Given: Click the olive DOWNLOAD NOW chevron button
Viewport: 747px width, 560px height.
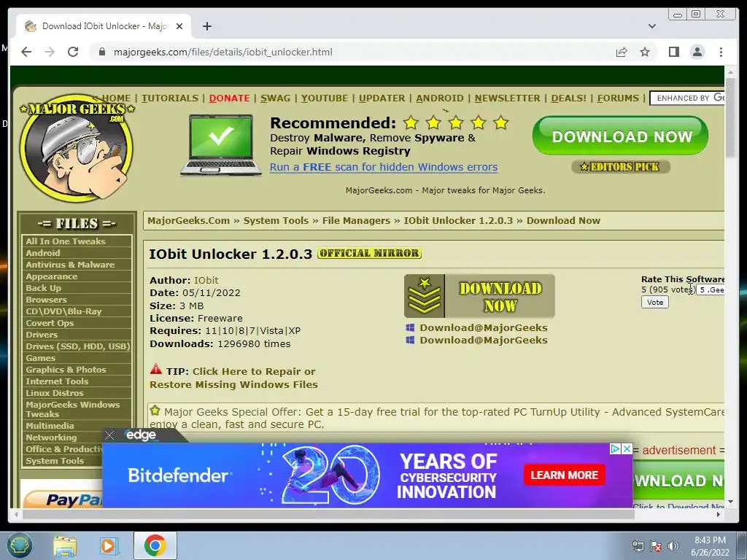Looking at the screenshot, I should 479,296.
